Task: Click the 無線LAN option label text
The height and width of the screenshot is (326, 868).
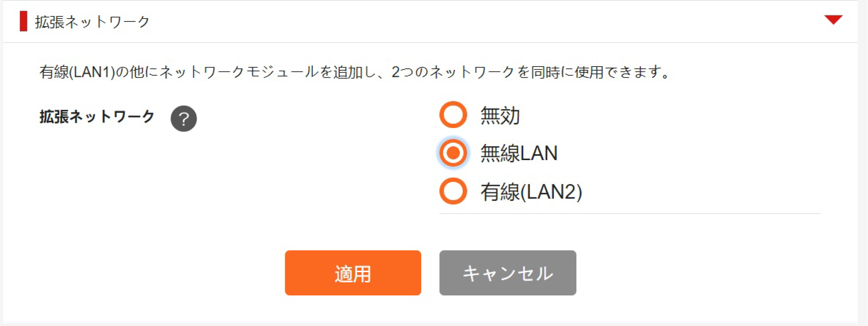Action: [x=519, y=153]
